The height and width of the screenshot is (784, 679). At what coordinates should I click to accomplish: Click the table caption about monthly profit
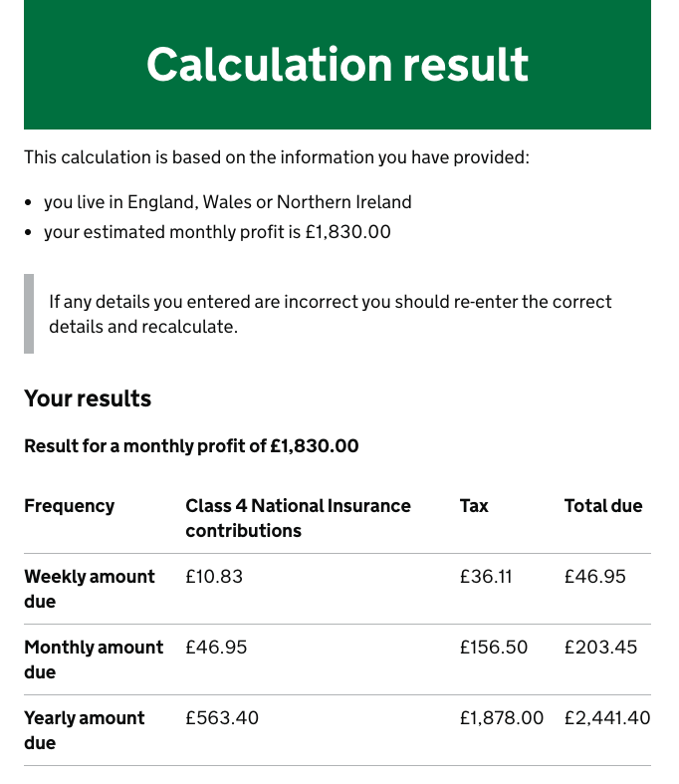pyautogui.click(x=191, y=446)
